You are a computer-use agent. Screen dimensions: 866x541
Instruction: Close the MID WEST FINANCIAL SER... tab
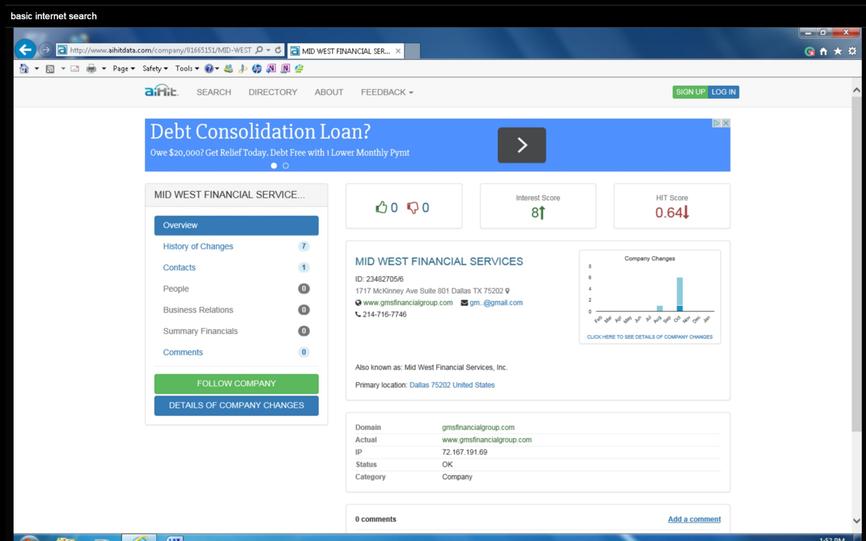coord(398,51)
